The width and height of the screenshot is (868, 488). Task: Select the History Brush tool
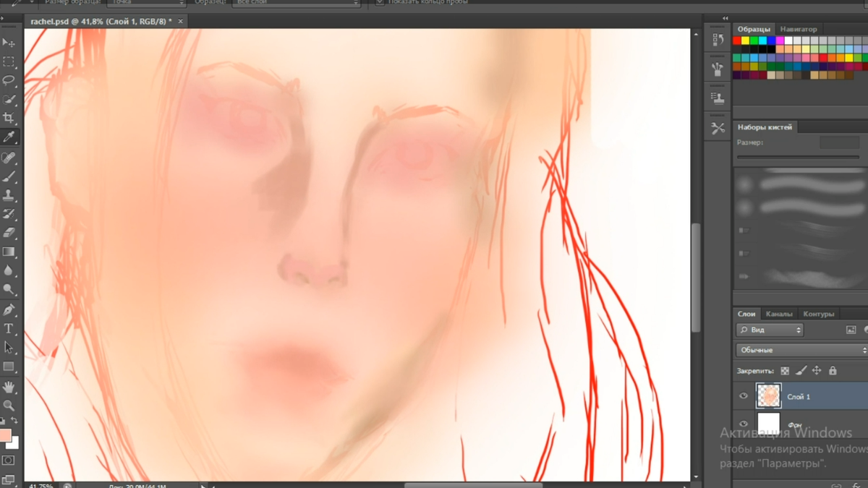(9, 214)
